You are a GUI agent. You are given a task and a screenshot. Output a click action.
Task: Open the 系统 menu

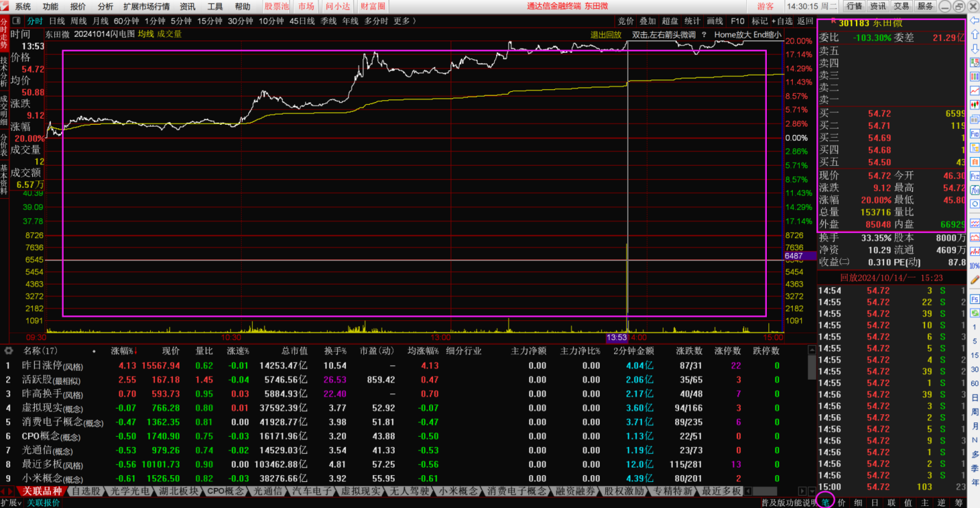(23, 6)
